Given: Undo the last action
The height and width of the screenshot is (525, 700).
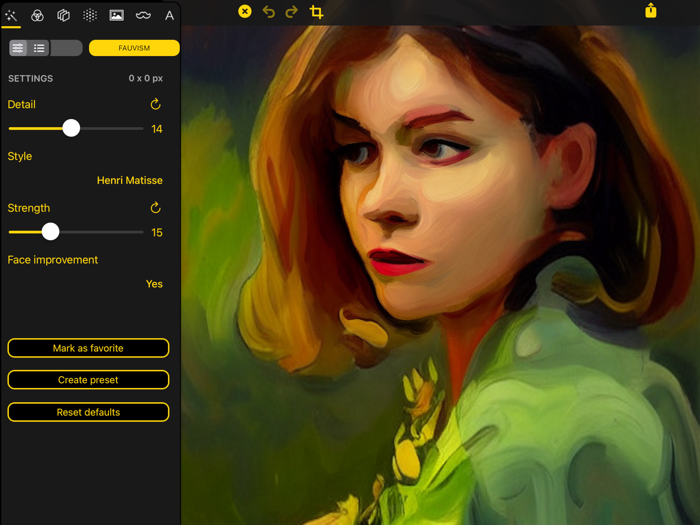Looking at the screenshot, I should tap(268, 12).
